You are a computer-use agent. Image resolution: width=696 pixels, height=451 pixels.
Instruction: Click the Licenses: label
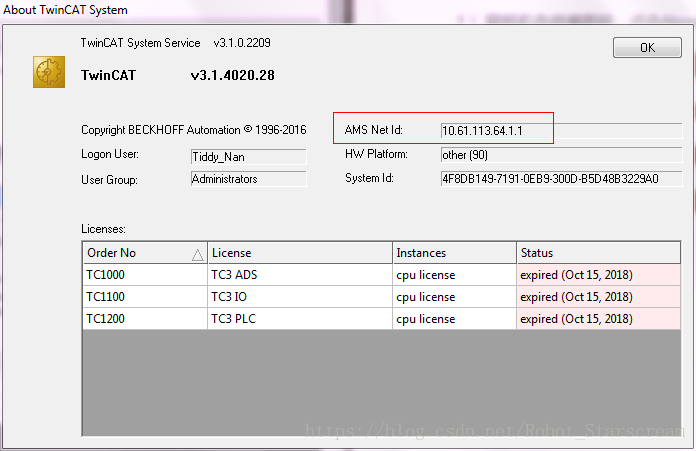click(x=103, y=229)
